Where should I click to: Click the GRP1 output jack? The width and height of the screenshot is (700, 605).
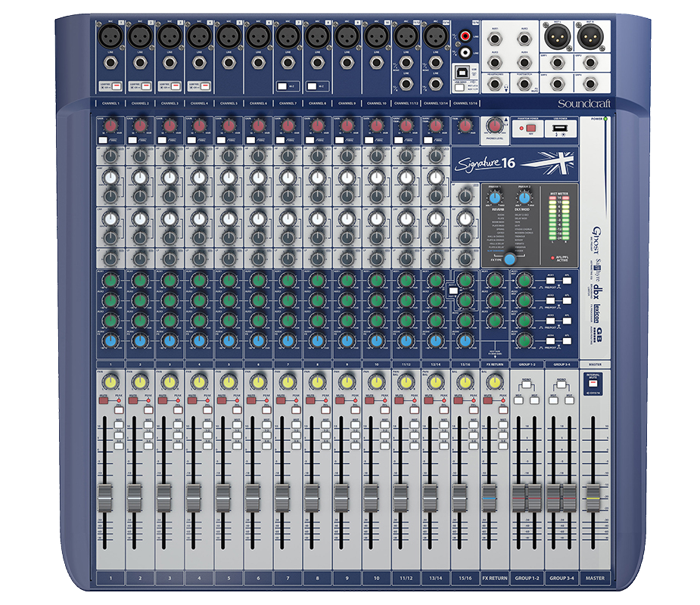click(557, 63)
